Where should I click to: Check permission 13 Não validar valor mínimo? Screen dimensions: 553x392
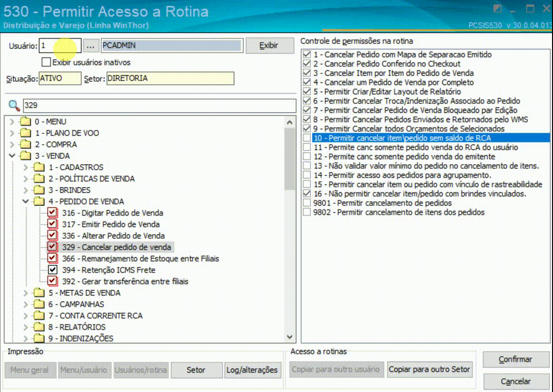click(x=307, y=166)
